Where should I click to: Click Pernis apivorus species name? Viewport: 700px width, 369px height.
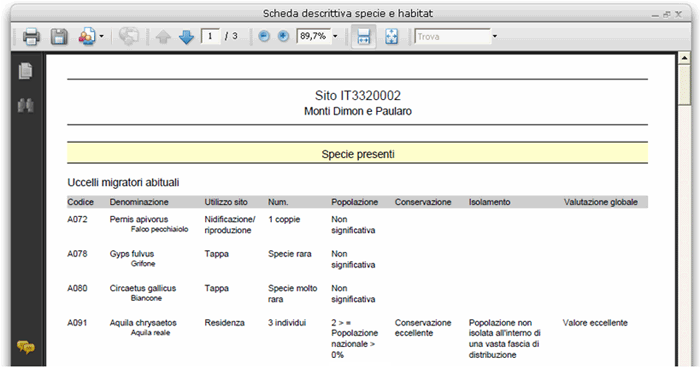[139, 220]
